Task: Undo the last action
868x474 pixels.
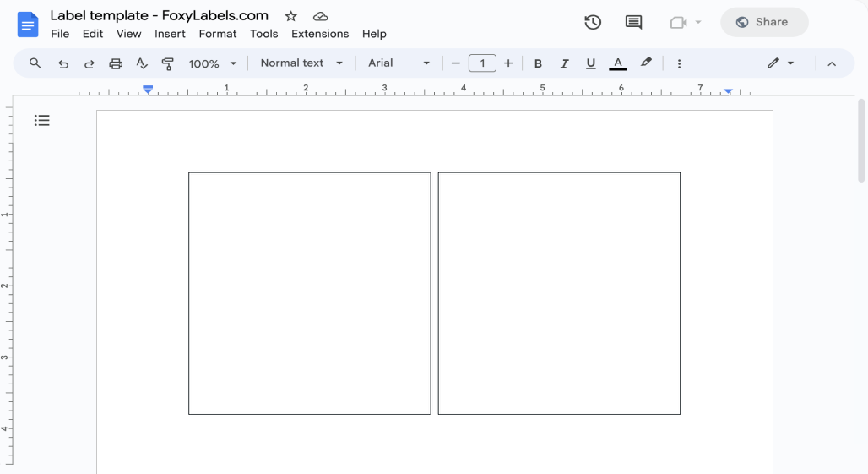Action: 63,63
